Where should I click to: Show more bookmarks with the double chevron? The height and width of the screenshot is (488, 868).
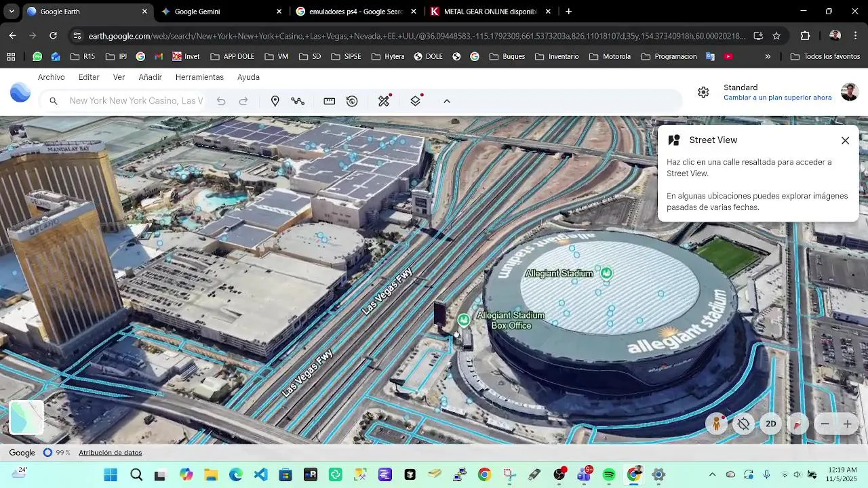(768, 56)
